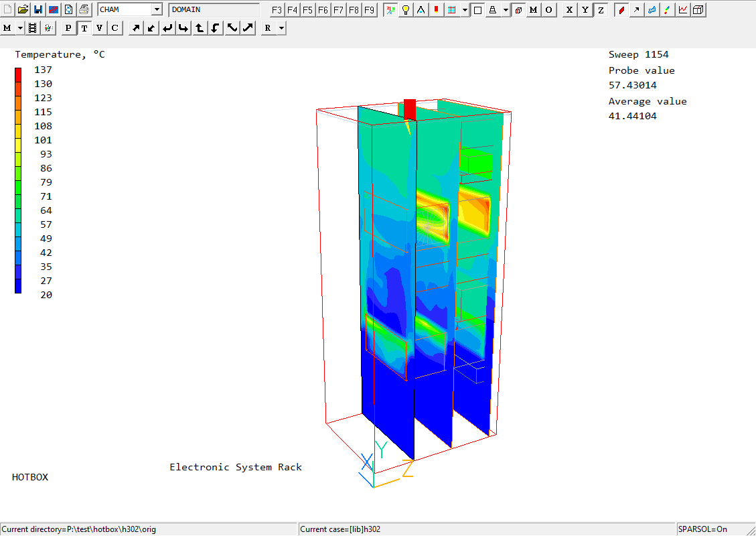Toggle the Z slice plane direction
This screenshot has height=536, width=756.
601,9
